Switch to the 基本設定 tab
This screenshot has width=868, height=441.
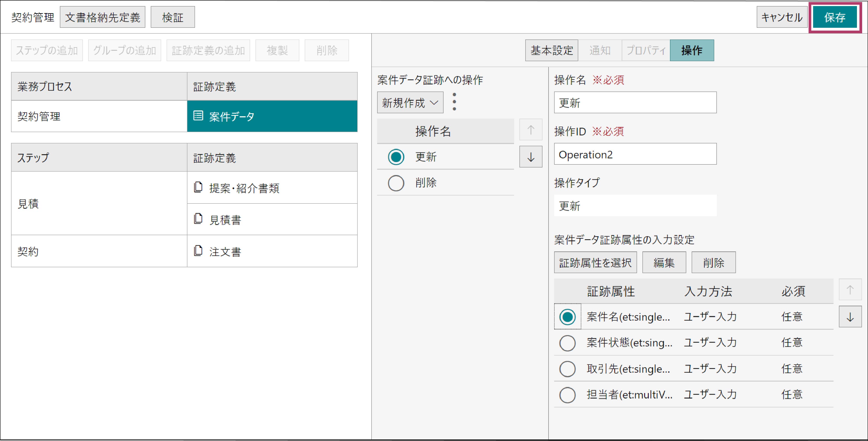552,51
